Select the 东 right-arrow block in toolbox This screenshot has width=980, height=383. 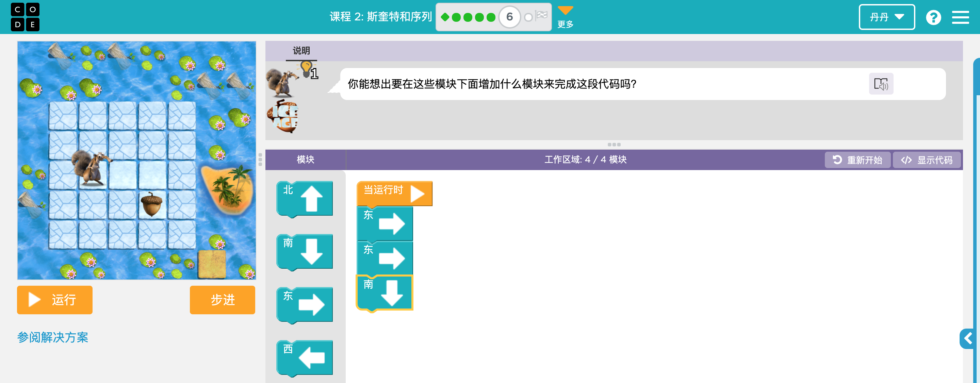tap(305, 305)
